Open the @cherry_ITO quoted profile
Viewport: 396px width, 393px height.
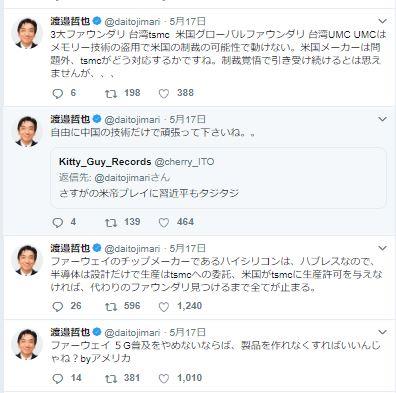(x=184, y=162)
